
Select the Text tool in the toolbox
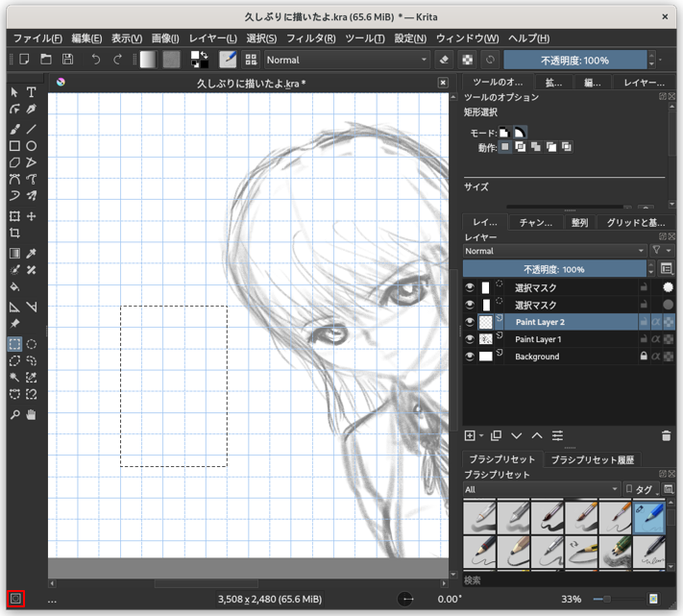click(x=31, y=92)
